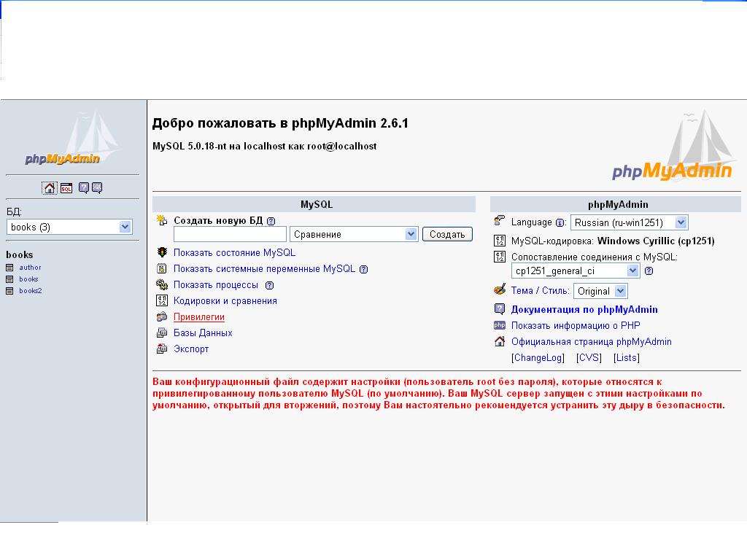
Task: Click the connection collation icon
Action: point(499,257)
